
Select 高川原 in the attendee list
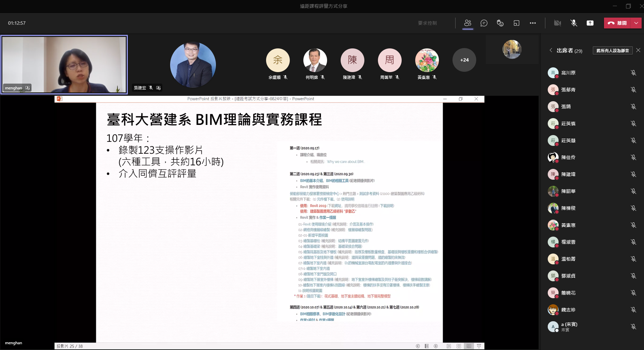coord(593,73)
